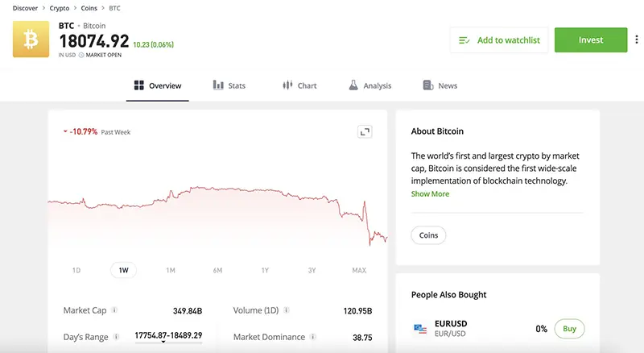644x353 pixels.
Task: Click the Market Cap info icon
Action: tap(114, 309)
